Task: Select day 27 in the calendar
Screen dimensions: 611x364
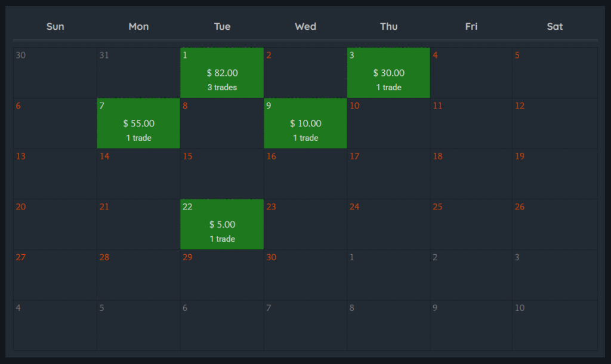Action: click(x=55, y=274)
